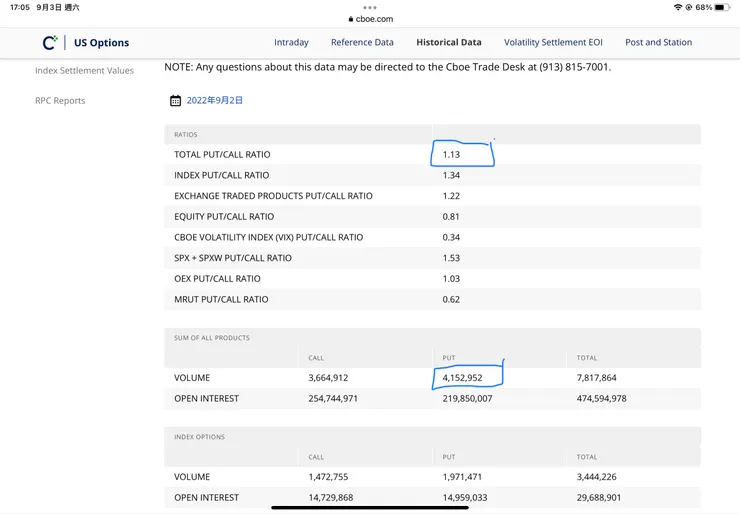
Task: Click the put volume value 4,152,952
Action: point(462,378)
